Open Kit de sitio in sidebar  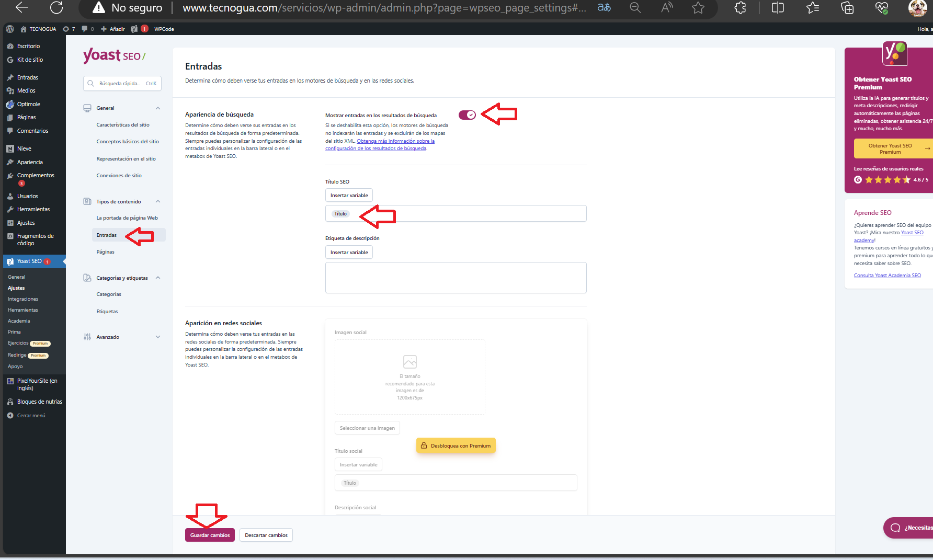[30, 60]
